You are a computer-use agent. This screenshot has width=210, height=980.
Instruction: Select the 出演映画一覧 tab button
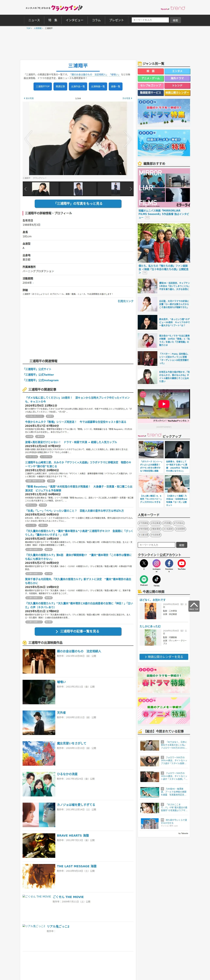[x=98, y=86]
